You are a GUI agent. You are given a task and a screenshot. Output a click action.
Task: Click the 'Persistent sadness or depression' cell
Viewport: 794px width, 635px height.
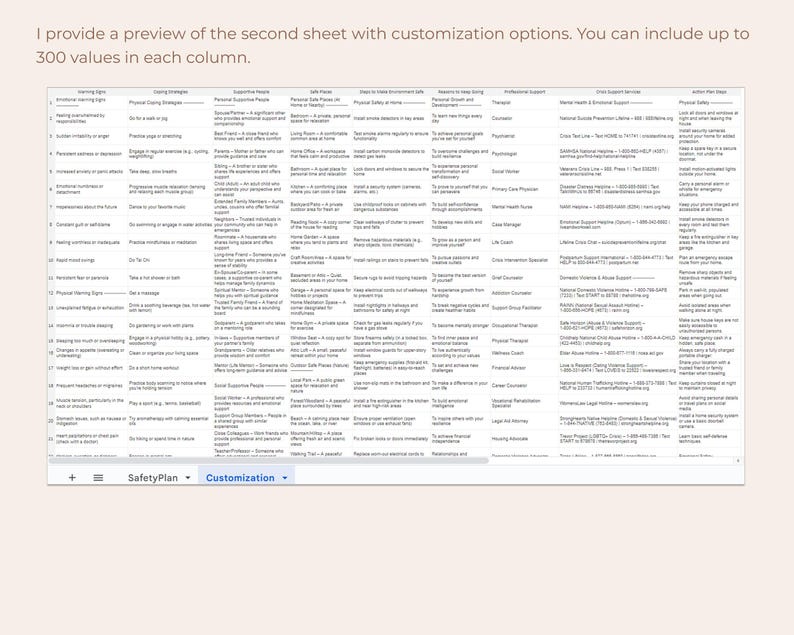point(92,153)
